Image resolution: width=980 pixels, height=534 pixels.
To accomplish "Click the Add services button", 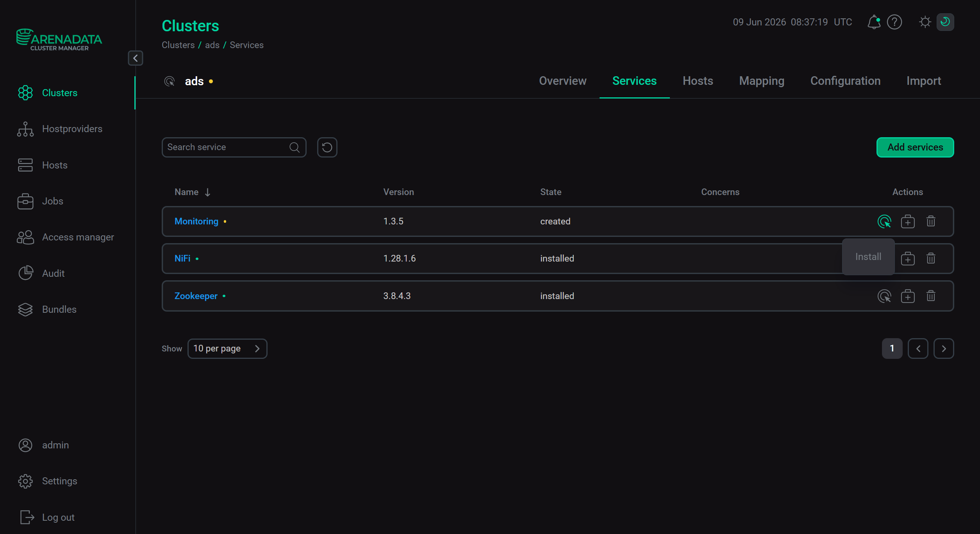I will 915,147.
